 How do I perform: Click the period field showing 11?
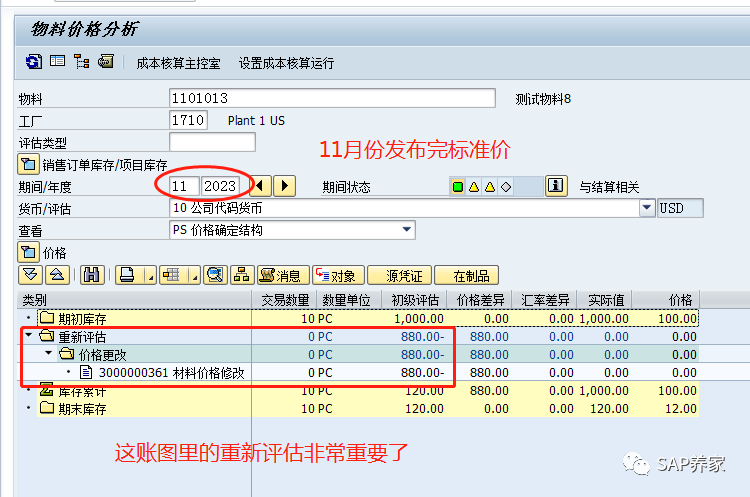click(184, 186)
